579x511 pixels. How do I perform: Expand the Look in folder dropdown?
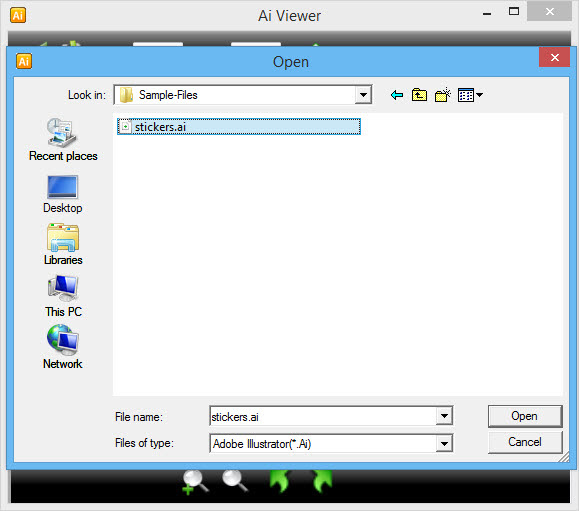pos(363,95)
